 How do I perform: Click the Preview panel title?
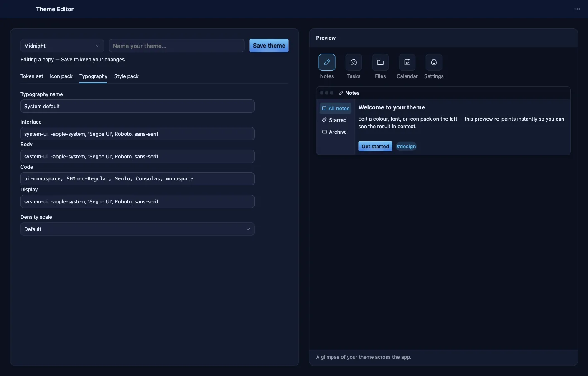pos(326,38)
